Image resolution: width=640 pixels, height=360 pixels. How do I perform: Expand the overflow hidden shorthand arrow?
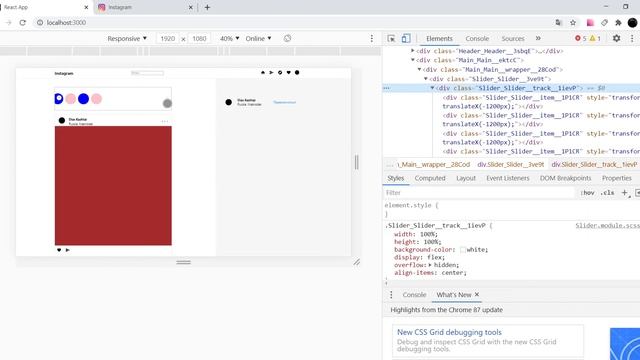(x=430, y=265)
